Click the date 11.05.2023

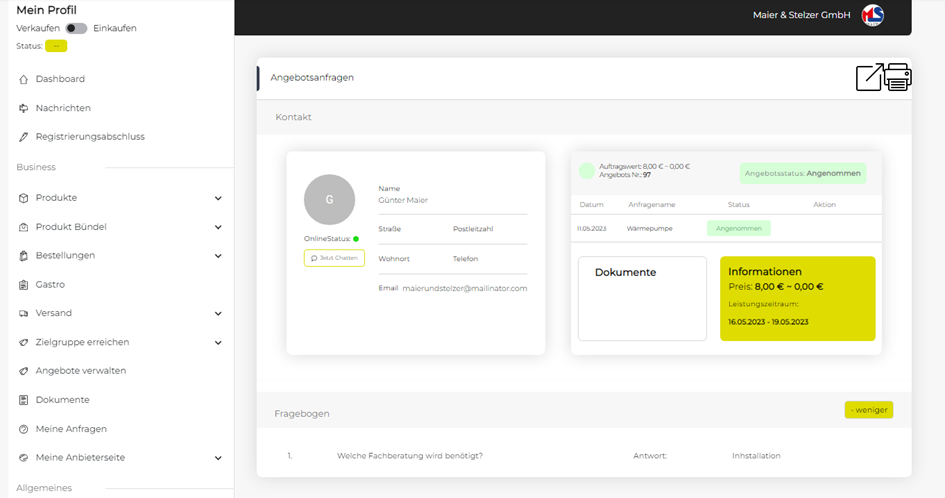tap(591, 229)
